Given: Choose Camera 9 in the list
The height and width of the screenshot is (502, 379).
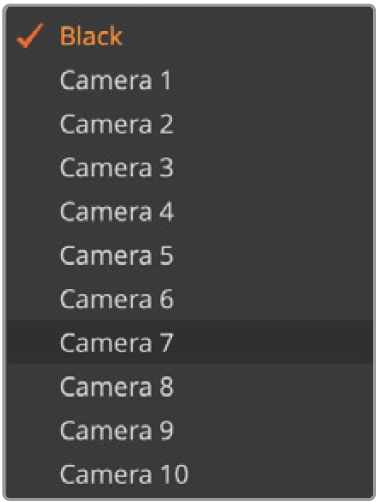Looking at the screenshot, I should (x=189, y=430).
